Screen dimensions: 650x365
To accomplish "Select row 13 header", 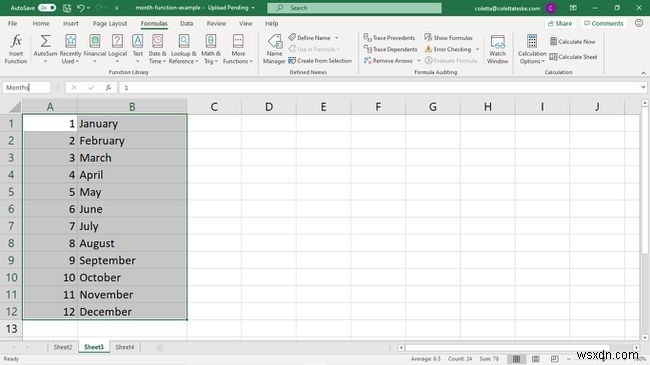I will pyautogui.click(x=11, y=329).
